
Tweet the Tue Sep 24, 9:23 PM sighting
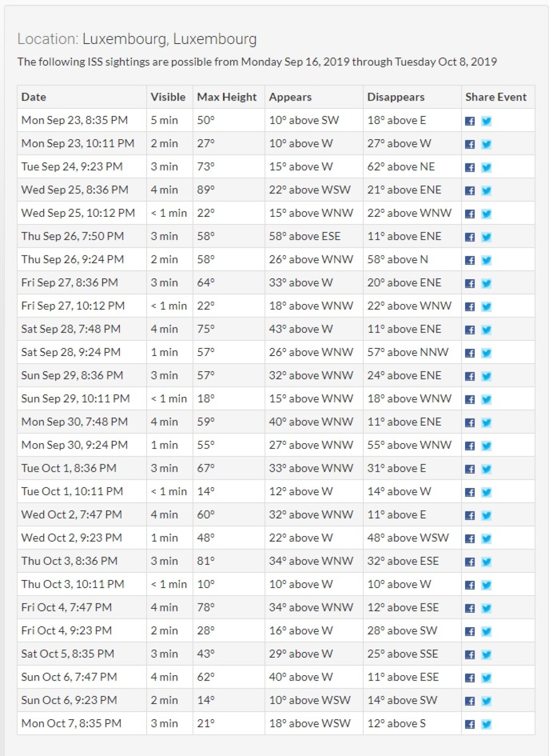[486, 167]
